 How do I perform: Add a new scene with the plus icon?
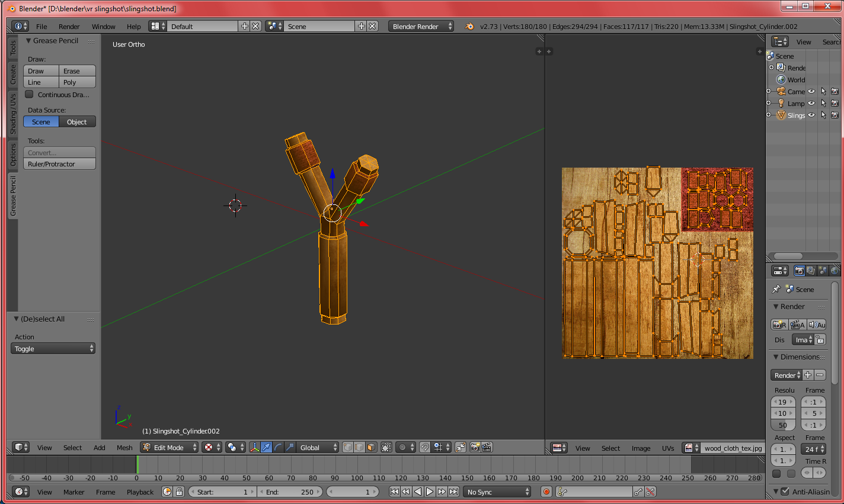click(x=361, y=26)
